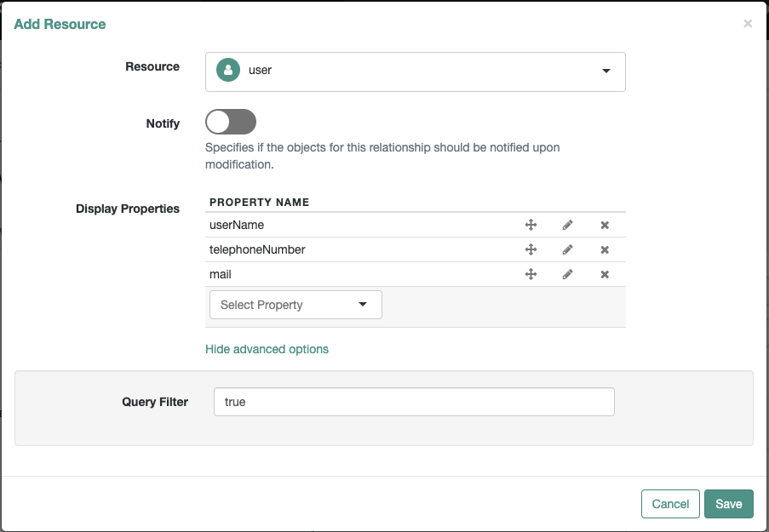Remove the mail display property
Screen dimensions: 769x532
click(605, 275)
